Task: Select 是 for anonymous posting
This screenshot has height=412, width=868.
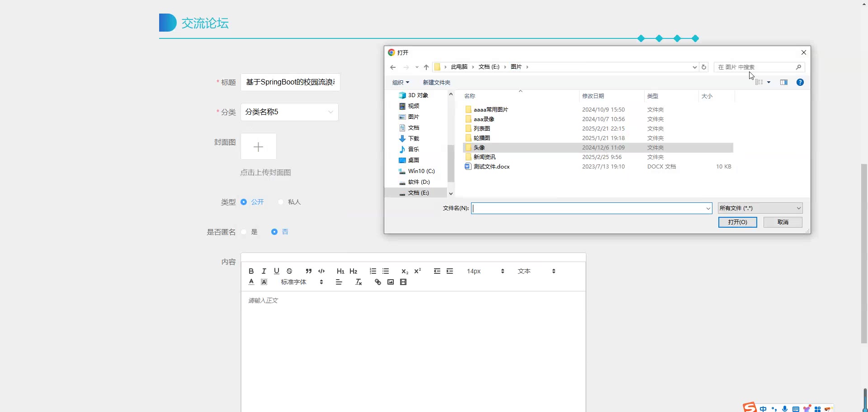Action: click(244, 232)
